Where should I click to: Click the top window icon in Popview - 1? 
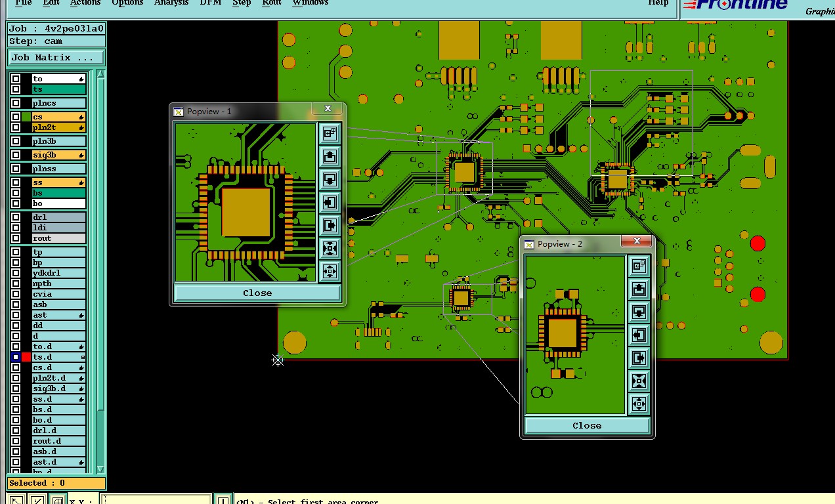coord(330,133)
